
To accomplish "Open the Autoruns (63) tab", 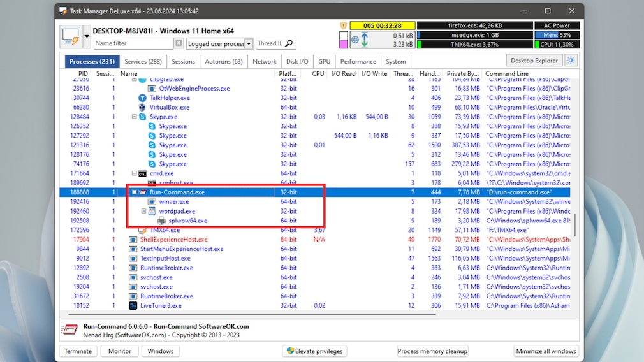I will pos(223,62).
